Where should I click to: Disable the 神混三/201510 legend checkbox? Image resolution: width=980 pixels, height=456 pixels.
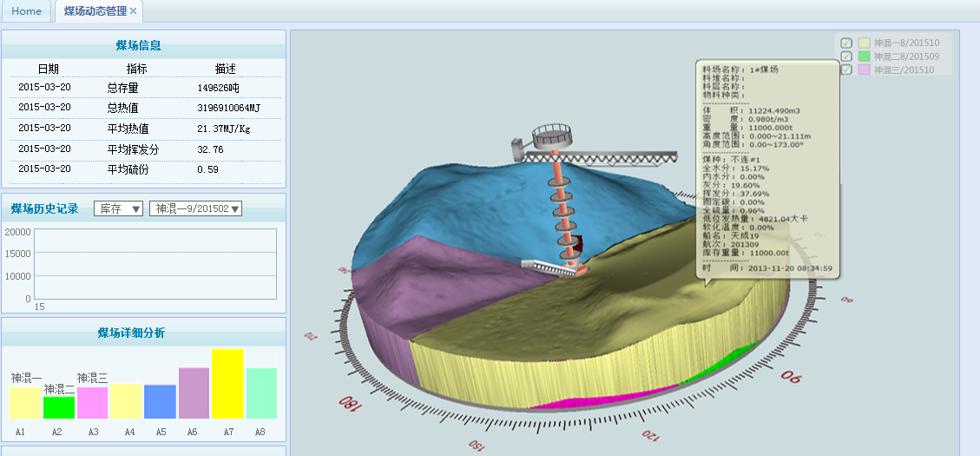pos(846,70)
